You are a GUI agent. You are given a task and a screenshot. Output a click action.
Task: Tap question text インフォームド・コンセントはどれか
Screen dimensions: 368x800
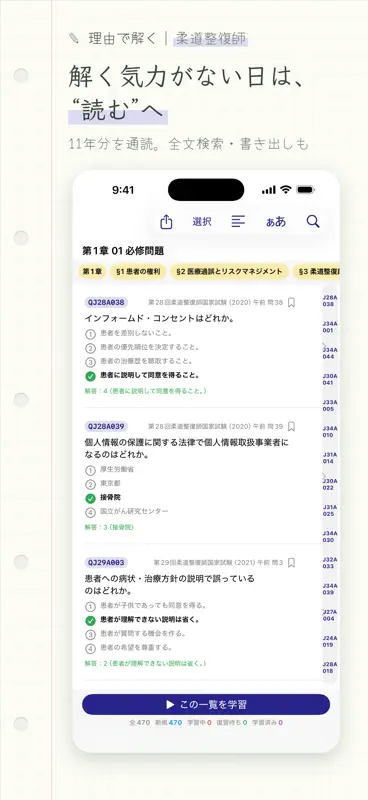pyautogui.click(x=159, y=319)
